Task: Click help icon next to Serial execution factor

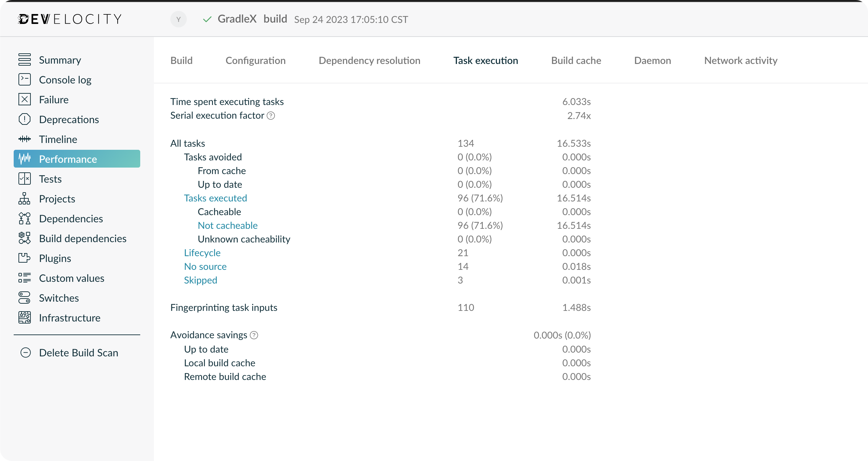Action: pyautogui.click(x=271, y=116)
